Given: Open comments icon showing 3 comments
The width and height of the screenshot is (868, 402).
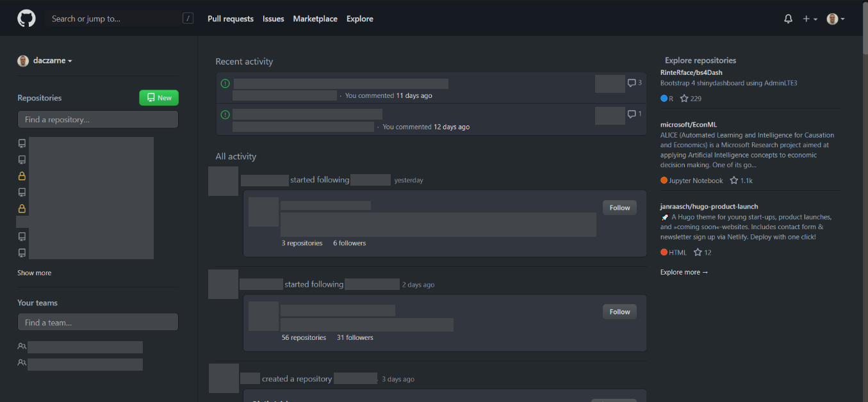Looking at the screenshot, I should (x=632, y=83).
